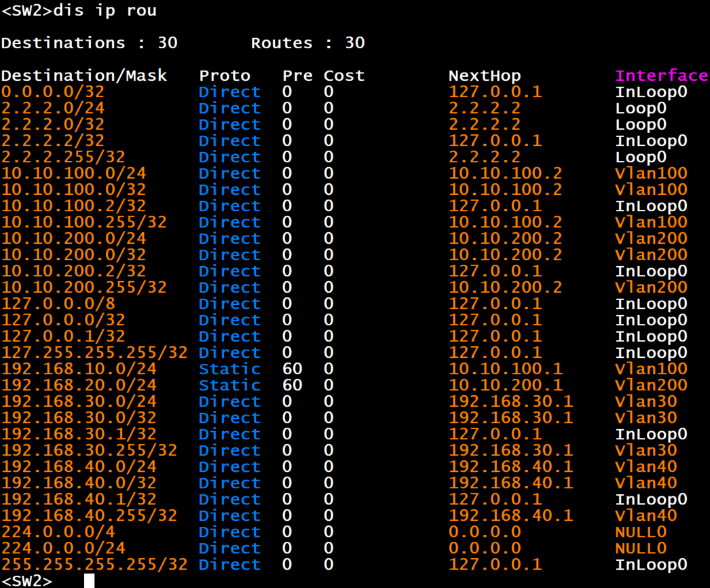Click the destination 192.168.20.0/24
The width and height of the screenshot is (710, 588).
(x=79, y=385)
